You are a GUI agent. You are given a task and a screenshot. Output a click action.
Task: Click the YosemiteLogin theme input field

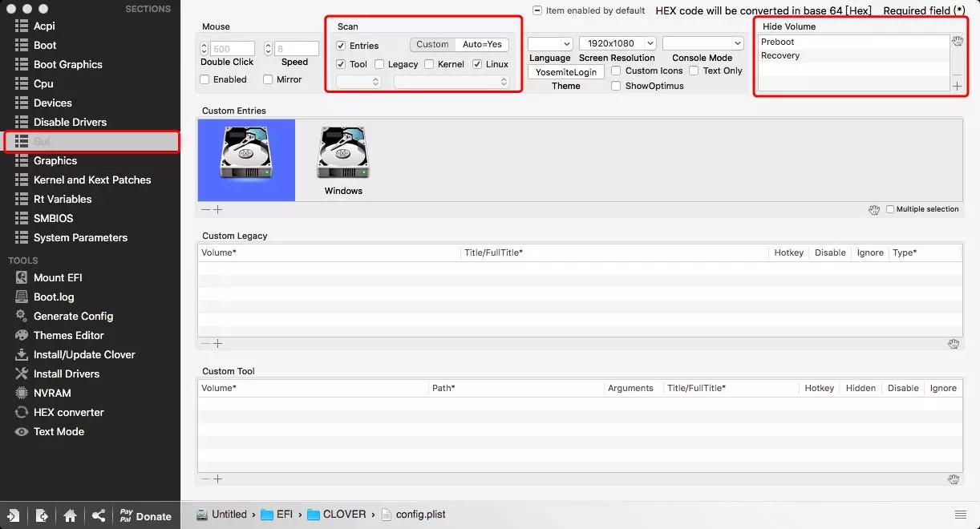(x=566, y=72)
